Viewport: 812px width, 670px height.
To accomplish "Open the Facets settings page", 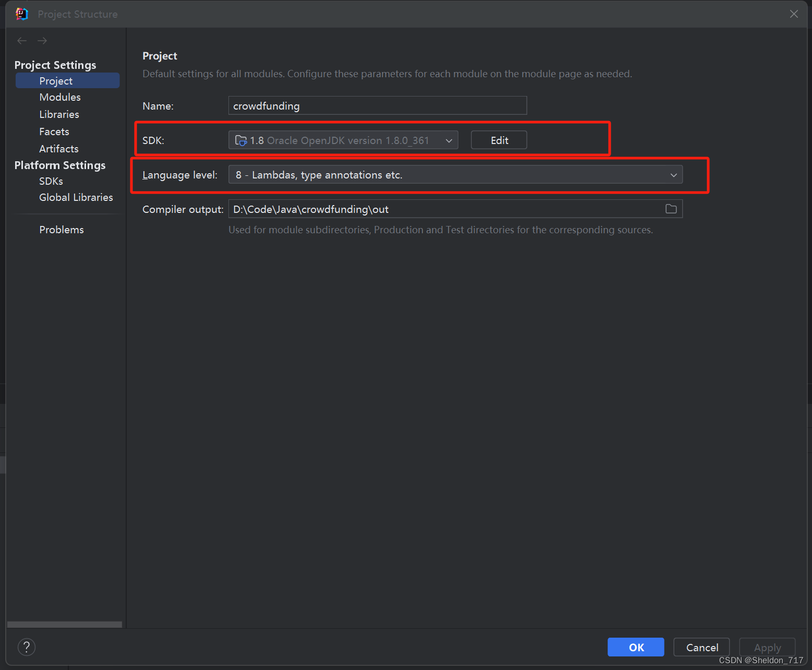I will coord(54,131).
